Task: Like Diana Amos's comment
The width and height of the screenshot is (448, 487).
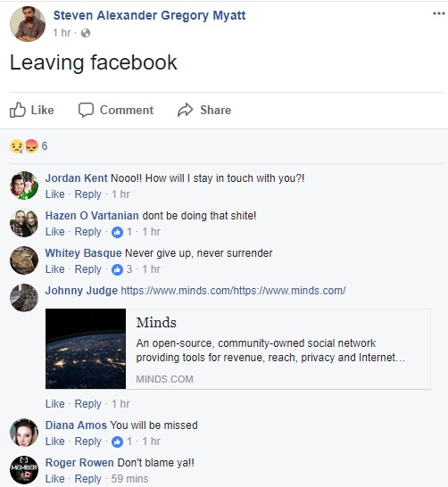Action: 55,442
